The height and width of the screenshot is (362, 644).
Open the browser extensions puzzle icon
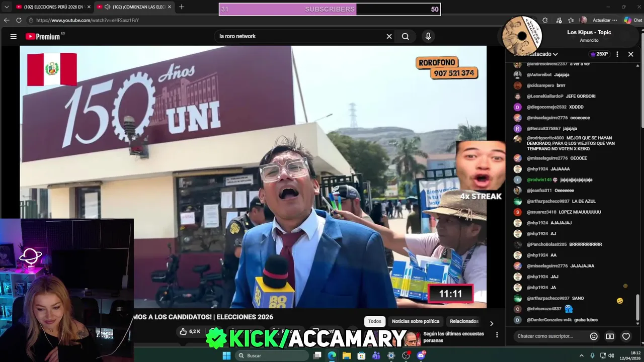[545, 20]
